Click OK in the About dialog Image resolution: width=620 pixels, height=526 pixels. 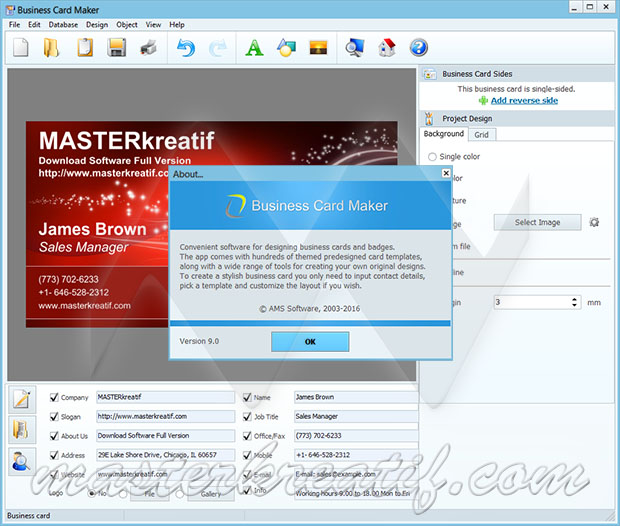click(x=310, y=342)
